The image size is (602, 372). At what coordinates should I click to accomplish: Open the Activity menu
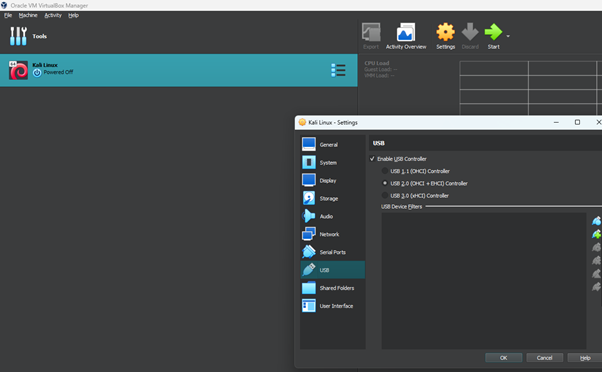[53, 15]
